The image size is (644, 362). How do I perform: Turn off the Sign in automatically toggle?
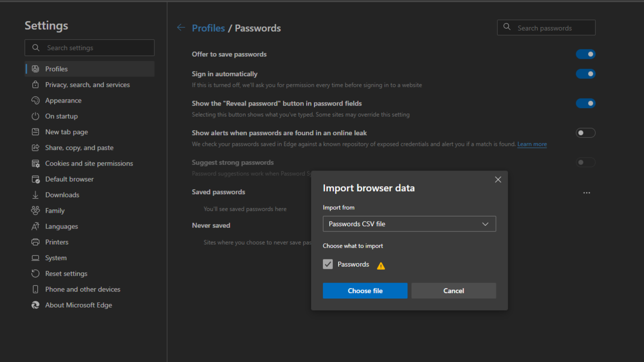tap(585, 74)
